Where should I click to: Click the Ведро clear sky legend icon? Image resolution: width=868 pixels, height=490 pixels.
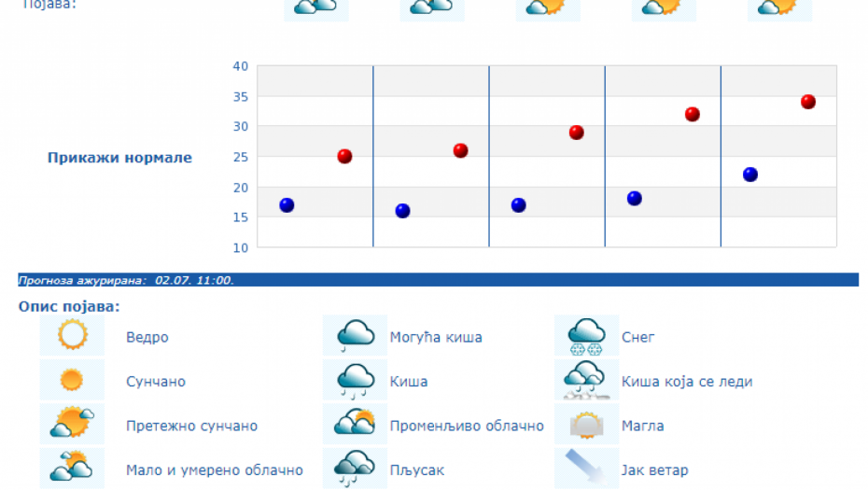tap(72, 334)
